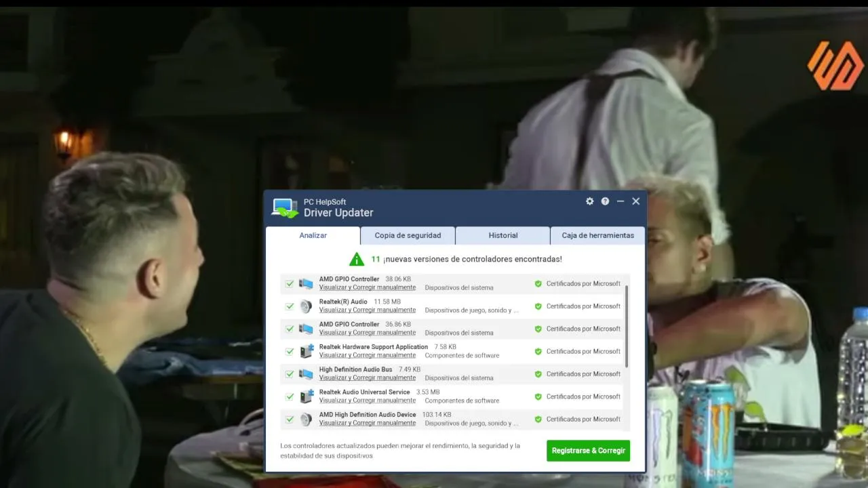Select the driver name "Realtek(R) Audio"
The height and width of the screenshot is (488, 868).
coord(343,302)
